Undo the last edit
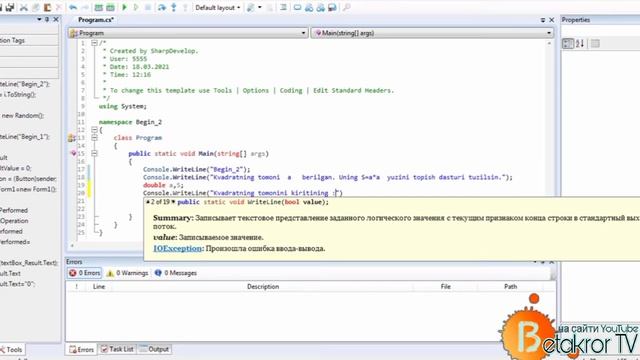 (73, 7)
